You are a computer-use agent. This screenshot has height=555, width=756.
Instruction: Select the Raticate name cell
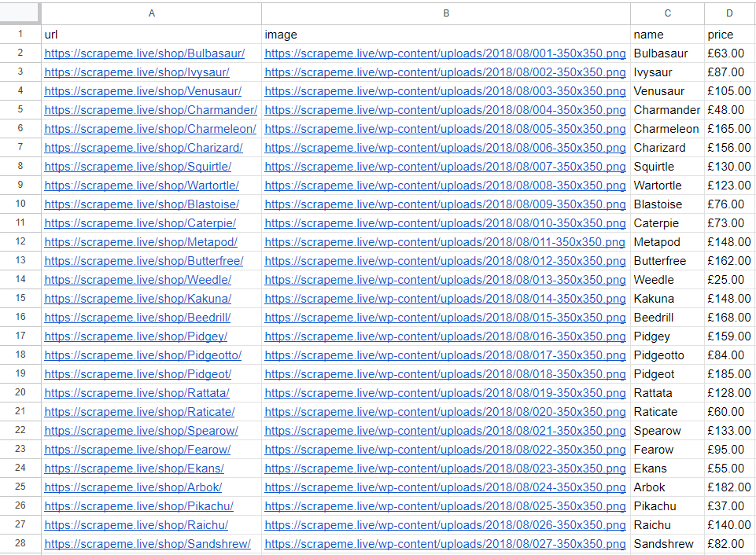[667, 412]
